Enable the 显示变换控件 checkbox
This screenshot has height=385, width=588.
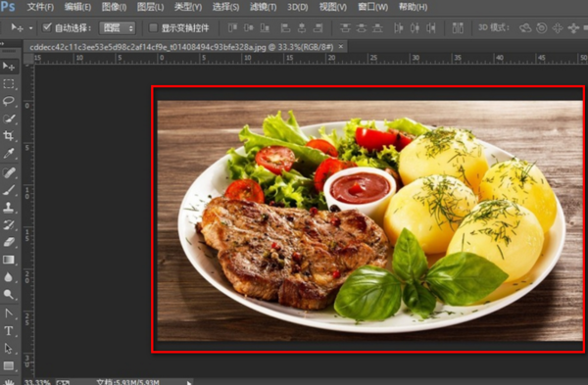[x=153, y=27]
